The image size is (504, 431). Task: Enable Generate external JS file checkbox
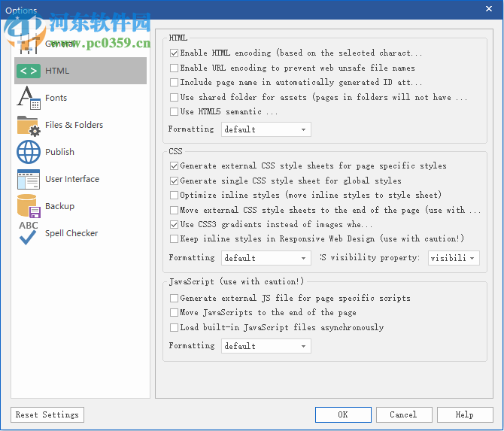pos(174,299)
